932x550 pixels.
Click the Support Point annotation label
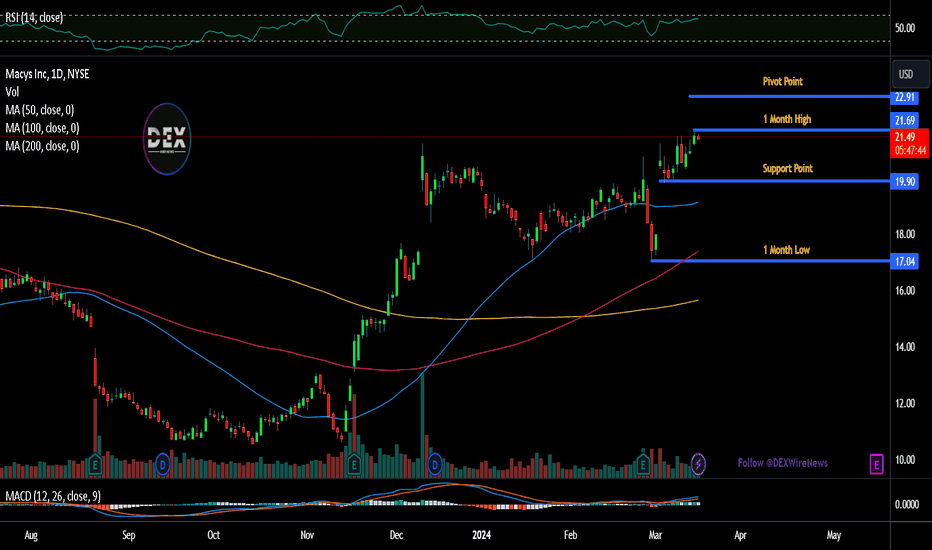coord(788,168)
